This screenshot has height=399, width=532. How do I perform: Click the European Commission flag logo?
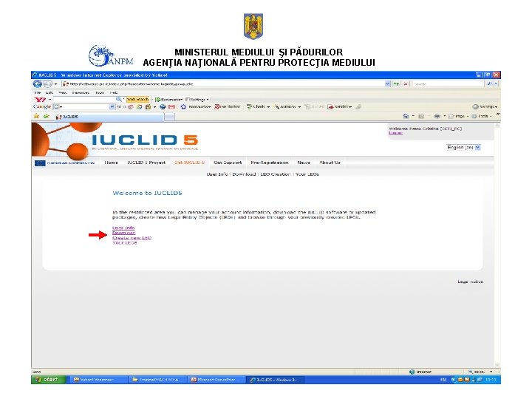pos(40,163)
